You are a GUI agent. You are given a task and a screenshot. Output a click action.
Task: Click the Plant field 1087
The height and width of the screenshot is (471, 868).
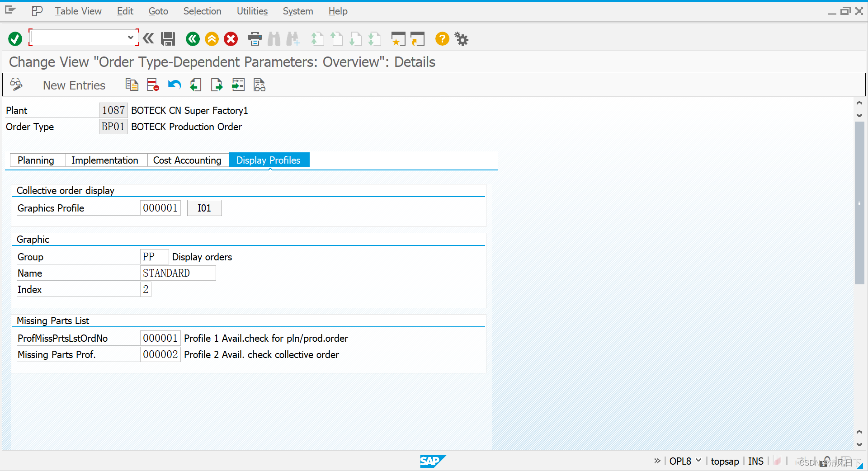(x=113, y=110)
